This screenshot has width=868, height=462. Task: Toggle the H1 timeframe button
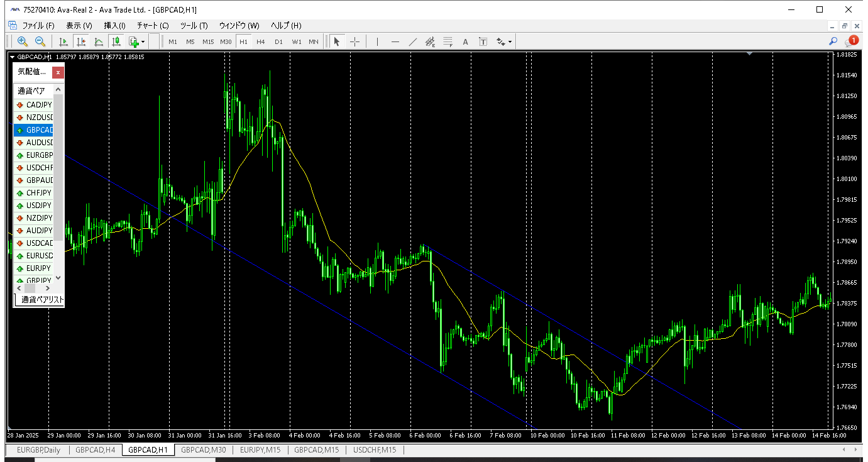pos(243,41)
